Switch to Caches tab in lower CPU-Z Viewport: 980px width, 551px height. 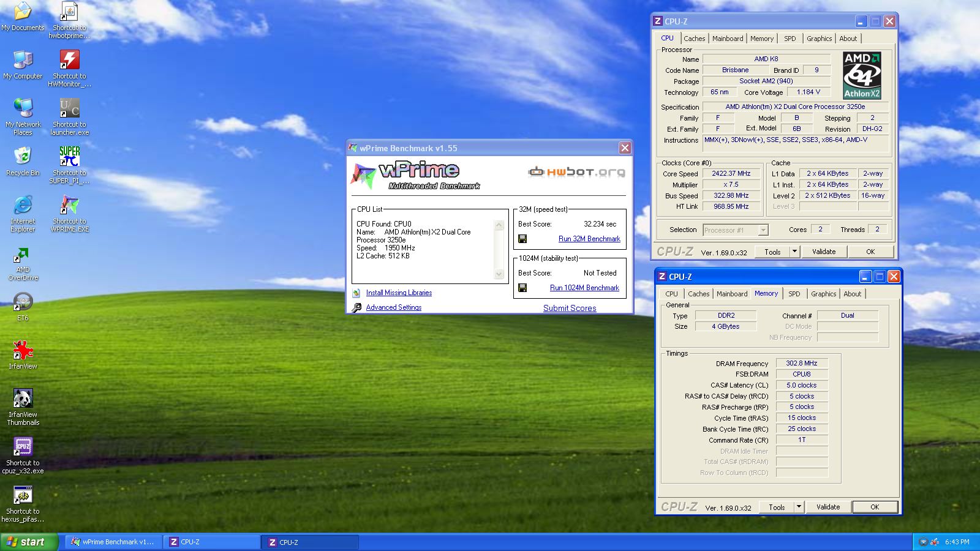click(698, 294)
